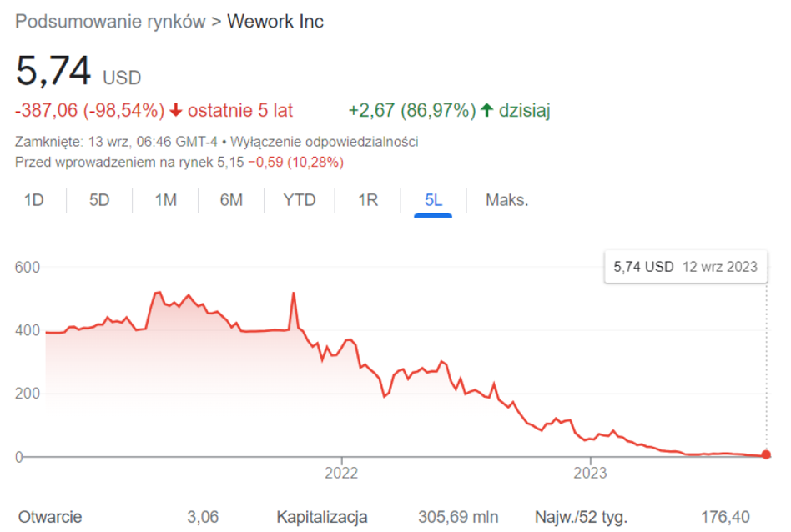This screenshot has height=532, width=791.
Task: Show the Maks. full history range
Action: pos(507,200)
